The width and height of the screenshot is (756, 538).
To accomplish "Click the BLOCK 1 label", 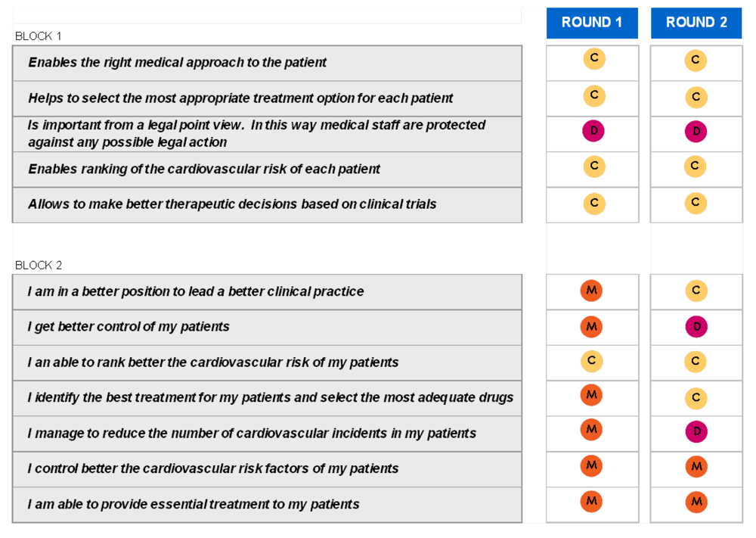I will click(x=39, y=36).
